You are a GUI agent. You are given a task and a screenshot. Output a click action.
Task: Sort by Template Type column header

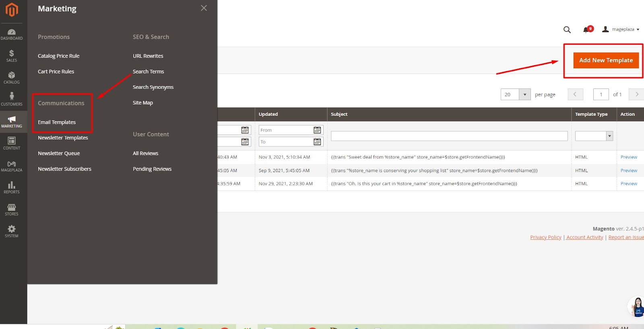pyautogui.click(x=594, y=114)
